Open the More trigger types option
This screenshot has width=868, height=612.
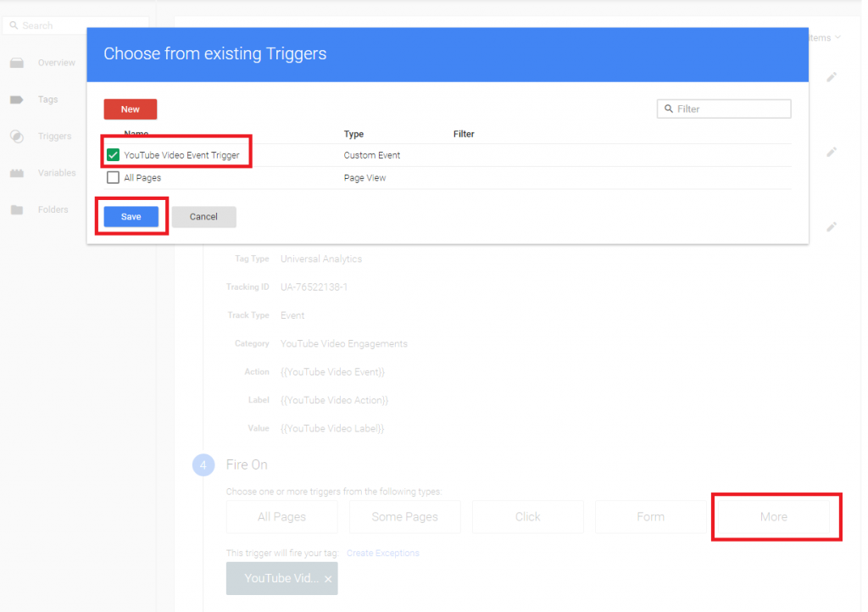click(x=773, y=516)
